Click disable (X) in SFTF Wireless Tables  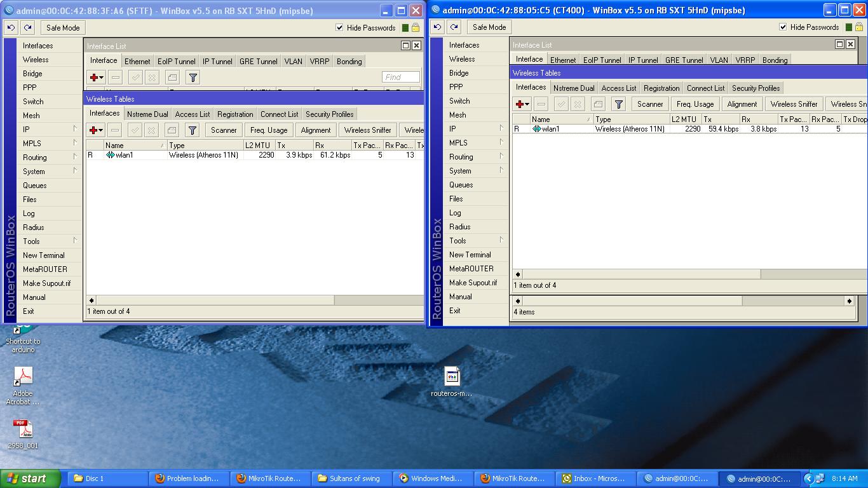point(151,130)
